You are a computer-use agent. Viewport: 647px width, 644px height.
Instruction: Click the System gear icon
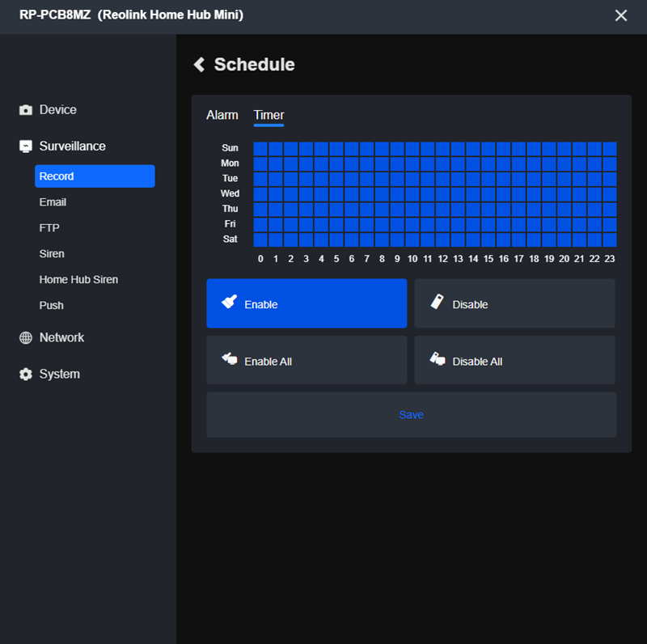point(26,374)
